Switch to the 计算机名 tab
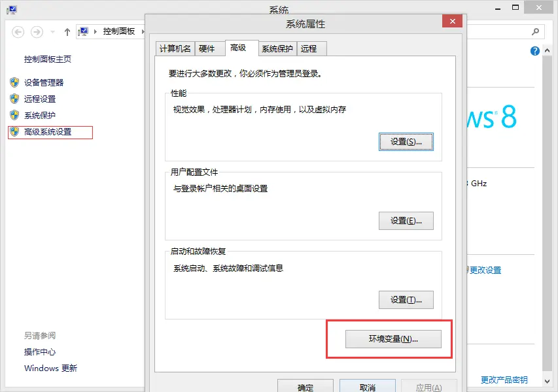Image resolution: width=558 pixels, height=392 pixels. click(175, 49)
